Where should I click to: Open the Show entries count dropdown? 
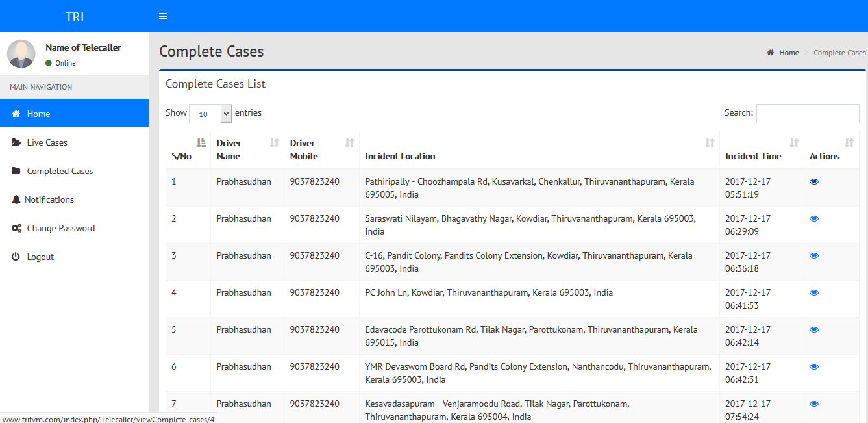click(210, 114)
